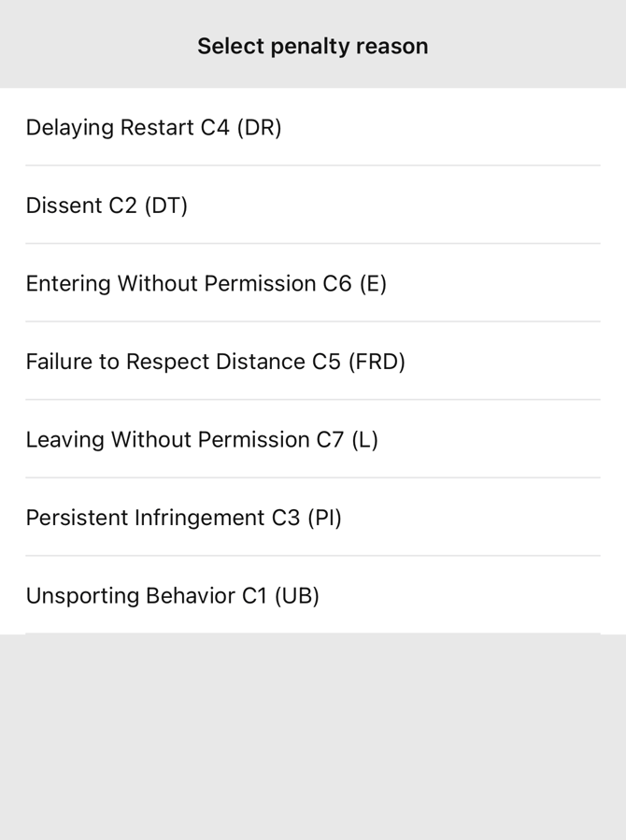Choose Dissent C2 (DT) penalty reason

tap(313, 205)
